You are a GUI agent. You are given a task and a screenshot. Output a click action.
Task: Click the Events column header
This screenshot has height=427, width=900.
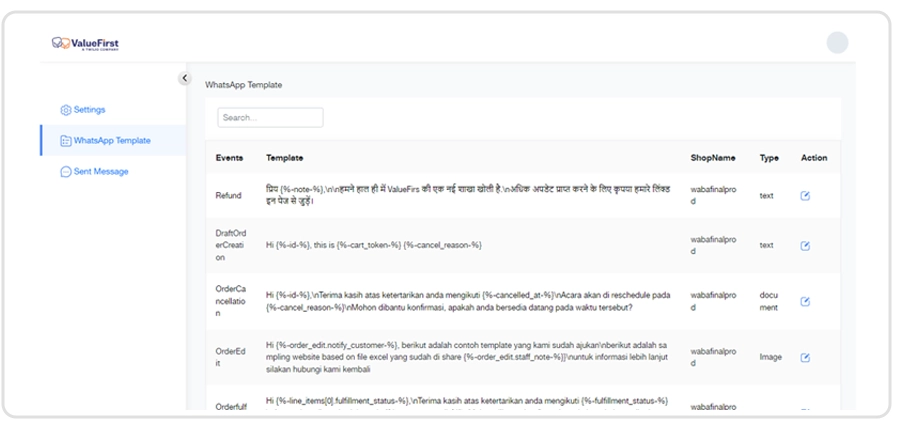tap(229, 158)
